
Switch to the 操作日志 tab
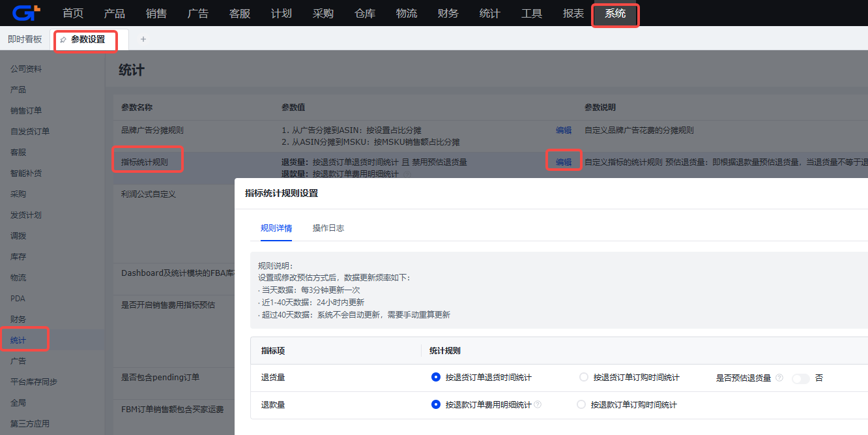point(328,228)
